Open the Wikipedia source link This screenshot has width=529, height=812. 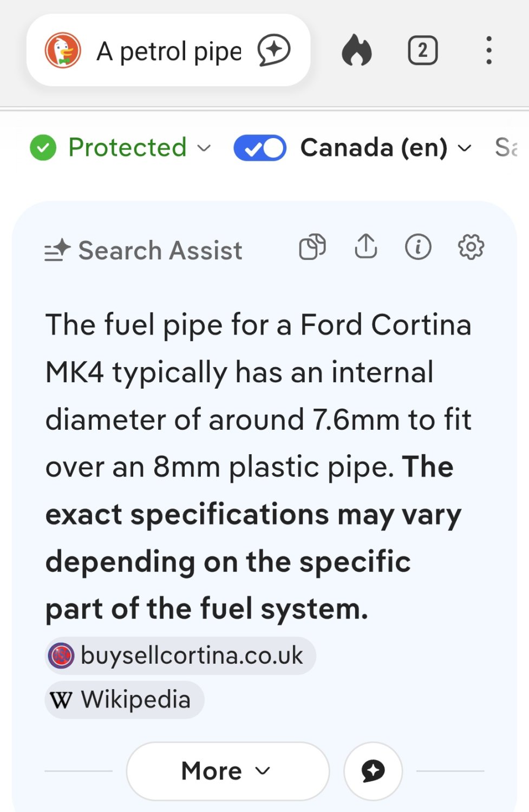coord(123,699)
